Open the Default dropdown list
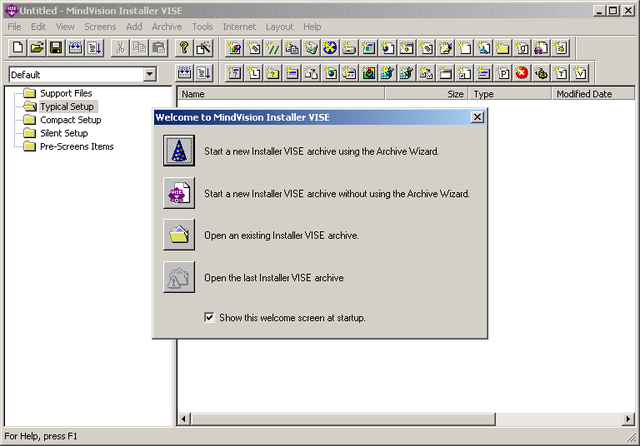This screenshot has width=640, height=446. [150, 74]
